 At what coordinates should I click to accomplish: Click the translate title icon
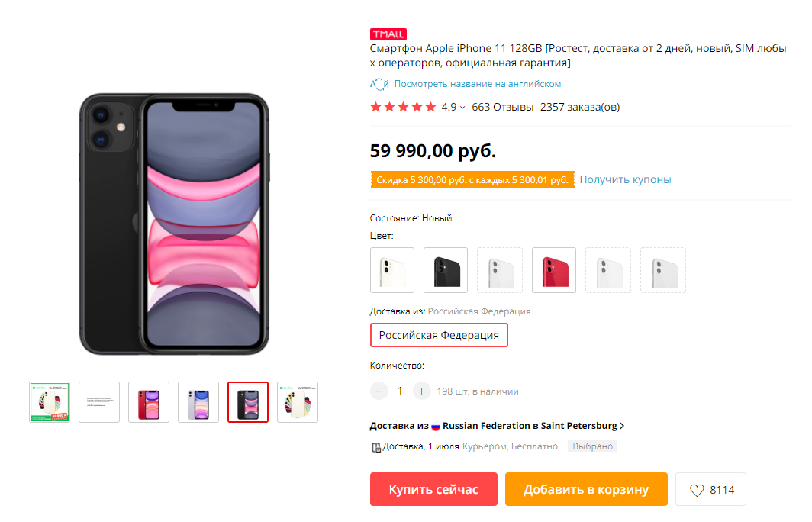[x=379, y=84]
